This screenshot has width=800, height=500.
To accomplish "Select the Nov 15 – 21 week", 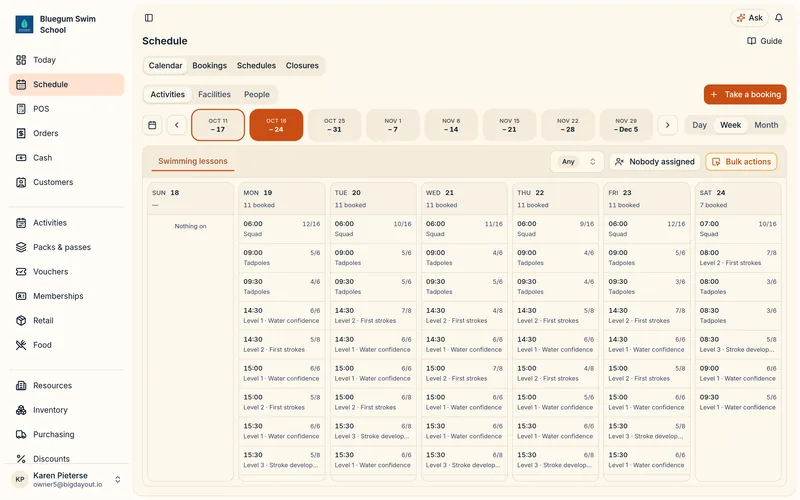I will point(509,125).
